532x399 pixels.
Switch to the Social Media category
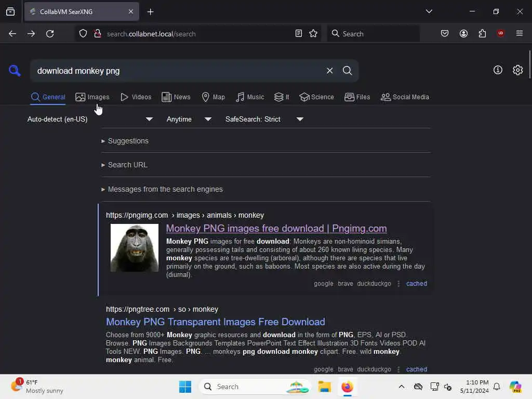405,97
